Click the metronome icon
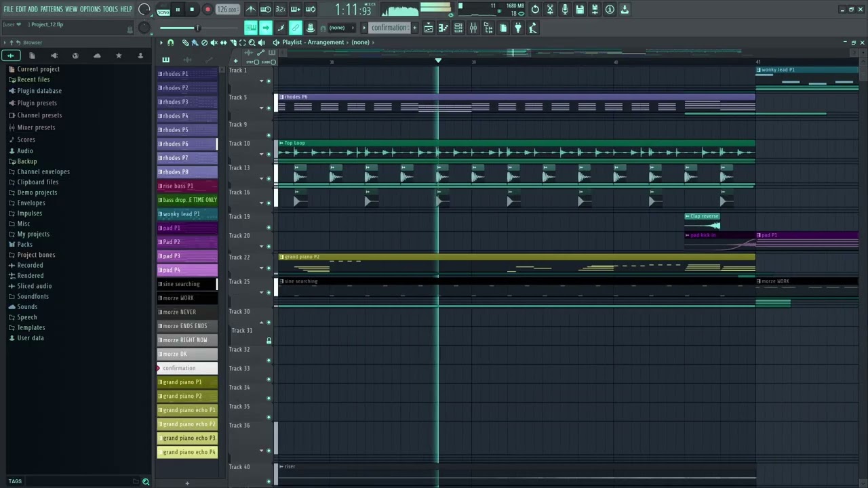Viewport: 868px width, 488px height. pyautogui.click(x=250, y=9)
